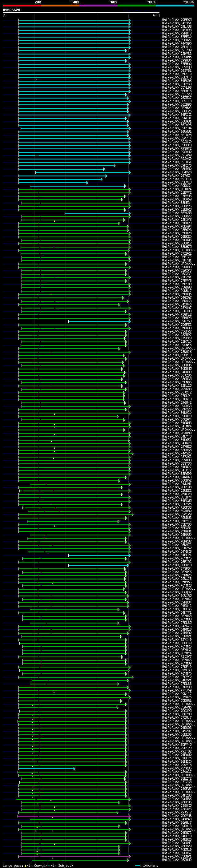Click the purple ~60% identity legend segment

(99, 6)
